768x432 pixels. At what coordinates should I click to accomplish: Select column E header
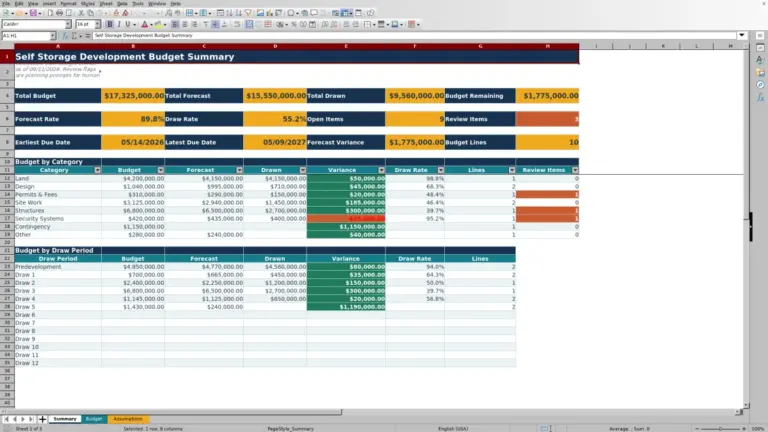[346, 46]
